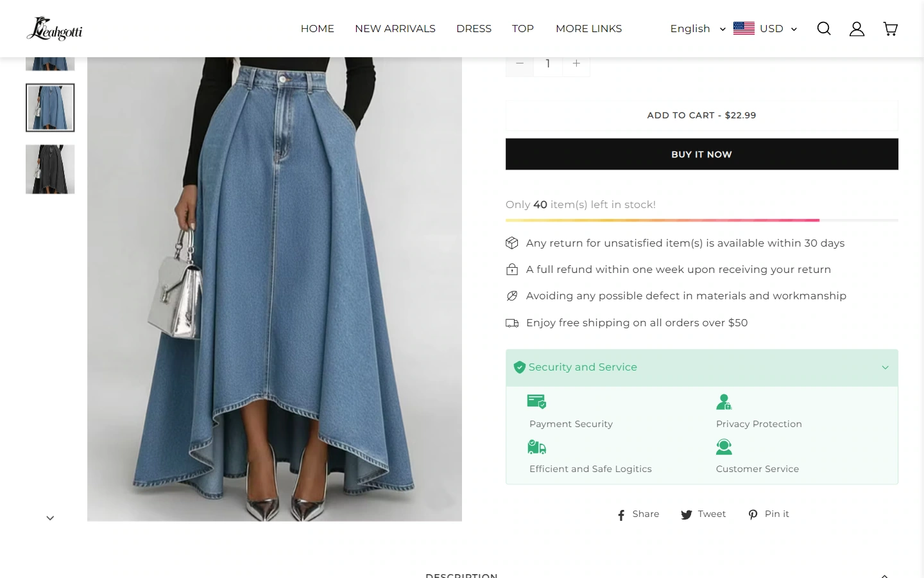This screenshot has height=578, width=924.
Task: Pin it on Pinterest
Action: tap(769, 514)
